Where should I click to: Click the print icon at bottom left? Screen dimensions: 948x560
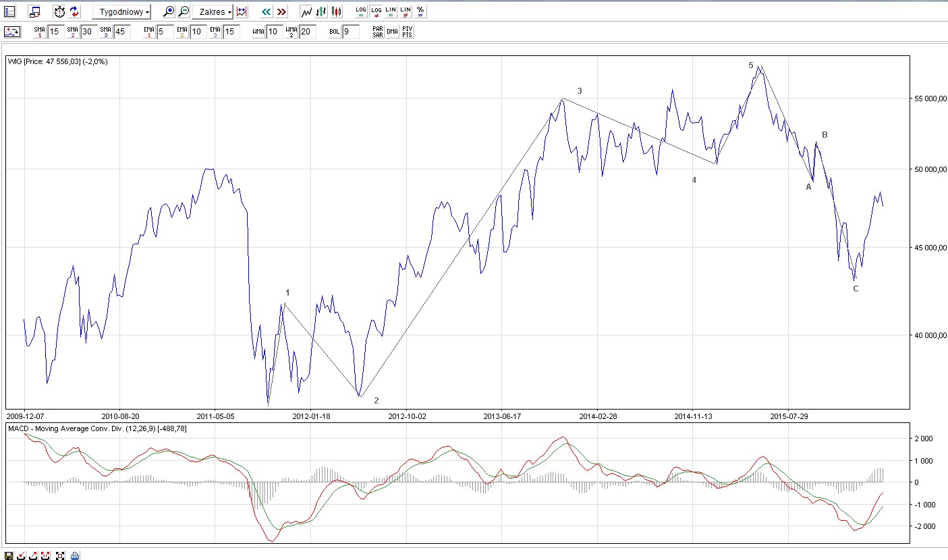click(x=75, y=555)
